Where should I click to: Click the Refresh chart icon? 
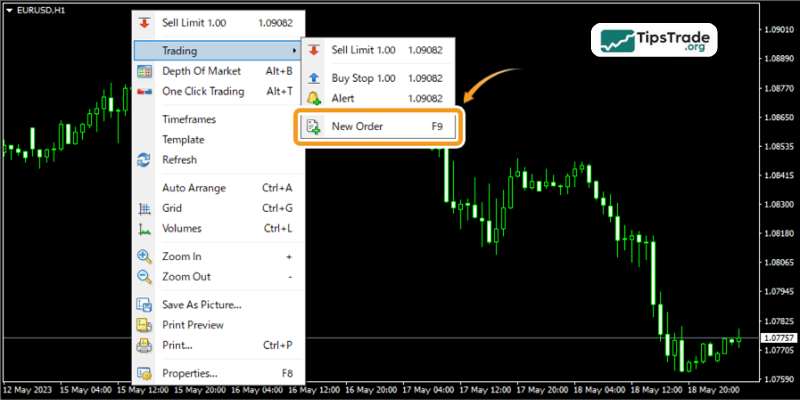click(145, 160)
